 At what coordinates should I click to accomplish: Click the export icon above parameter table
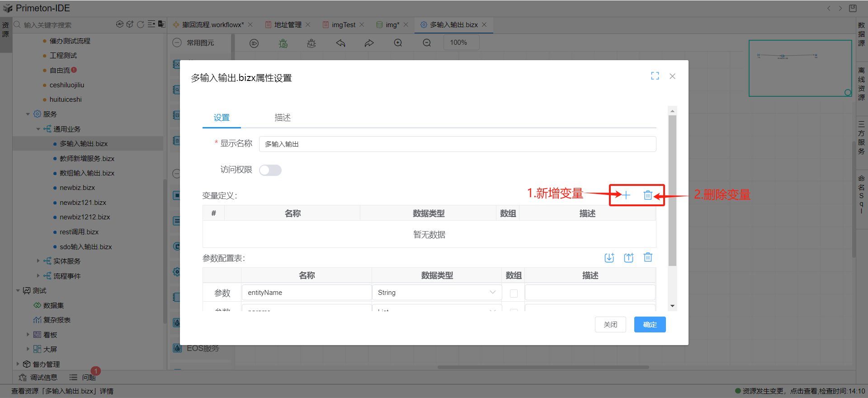[629, 258]
